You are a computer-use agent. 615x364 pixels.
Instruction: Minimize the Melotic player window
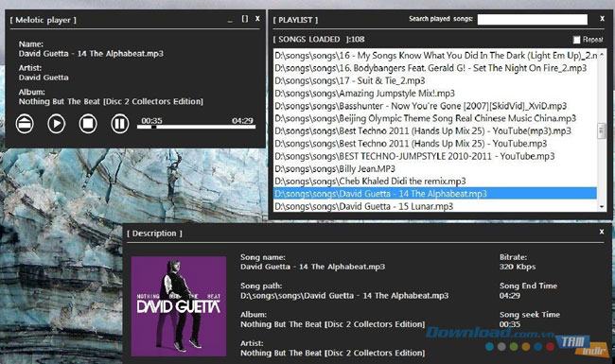pos(230,20)
